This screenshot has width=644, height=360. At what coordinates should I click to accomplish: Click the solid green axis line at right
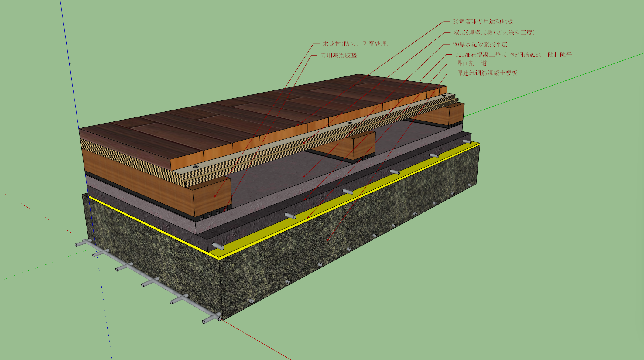[x=553, y=85]
